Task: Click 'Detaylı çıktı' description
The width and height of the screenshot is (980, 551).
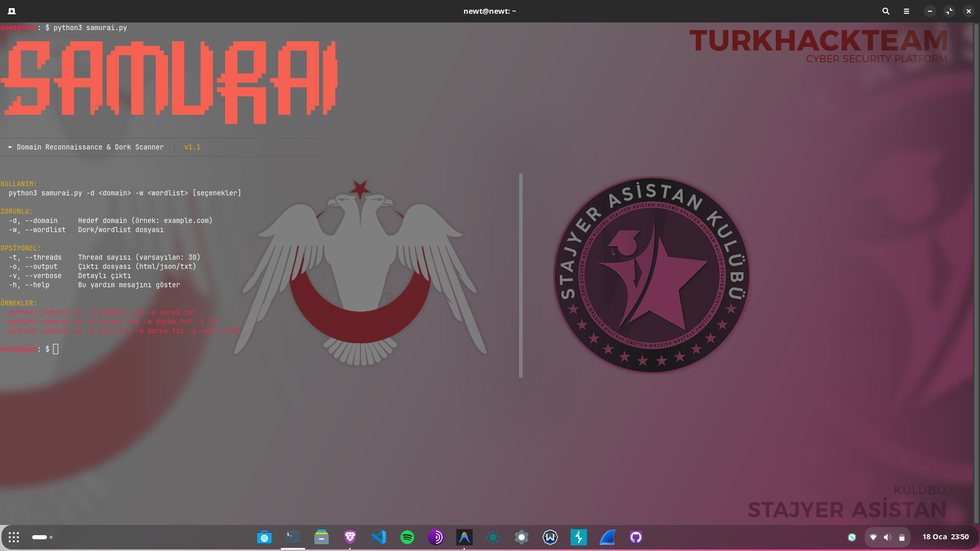Action: click(x=105, y=276)
